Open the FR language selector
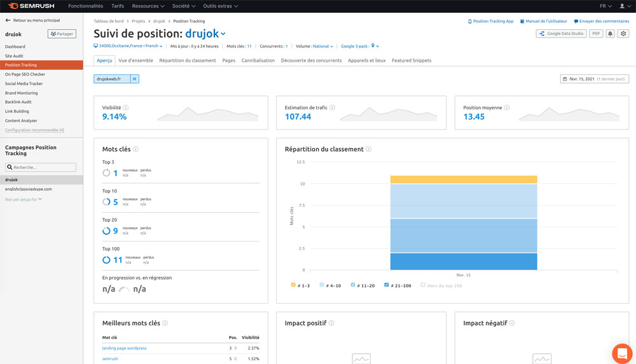 (605, 6)
